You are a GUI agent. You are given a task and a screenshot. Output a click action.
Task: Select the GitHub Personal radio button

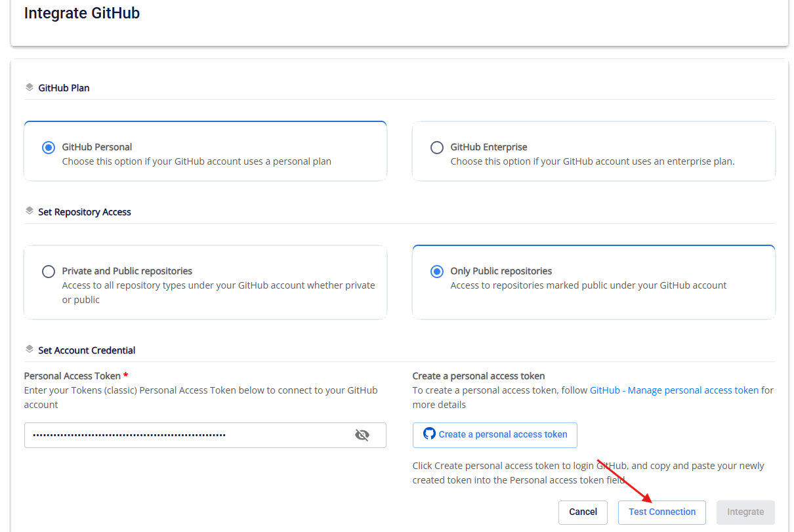click(48, 148)
